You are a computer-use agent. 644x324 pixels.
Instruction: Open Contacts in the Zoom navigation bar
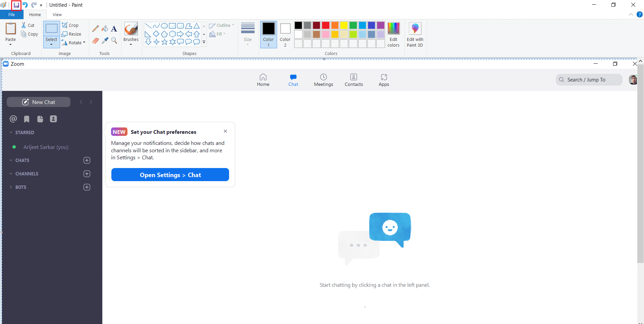(x=354, y=80)
